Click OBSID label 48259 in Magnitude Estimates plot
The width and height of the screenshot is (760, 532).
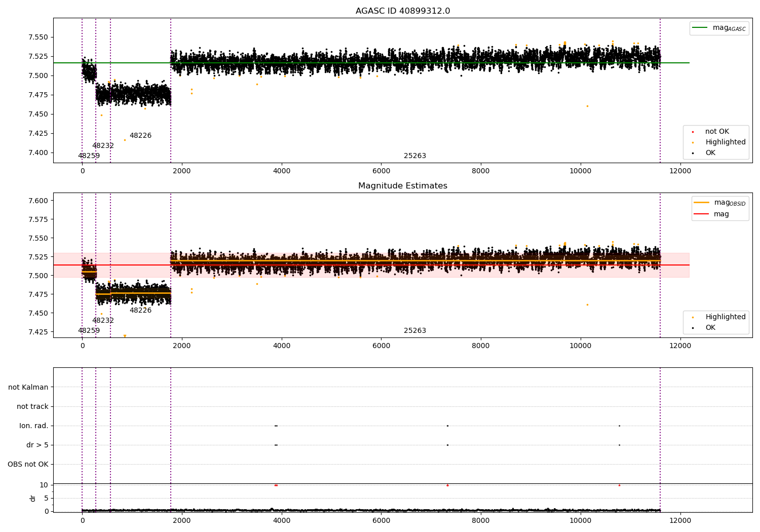89,331
